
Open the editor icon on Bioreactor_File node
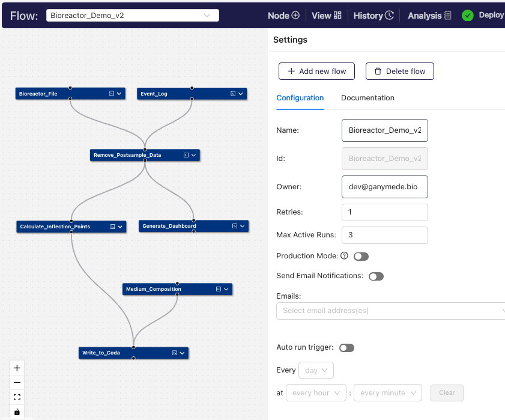pos(112,94)
